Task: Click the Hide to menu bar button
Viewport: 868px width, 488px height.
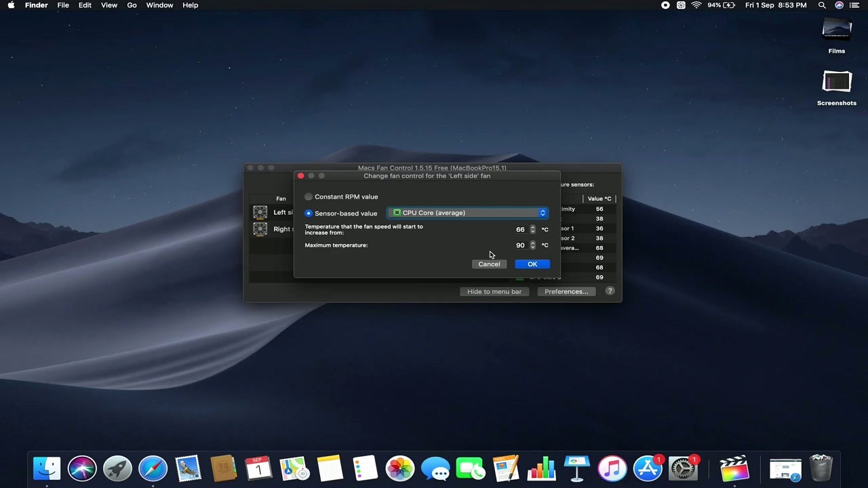Action: point(494,291)
